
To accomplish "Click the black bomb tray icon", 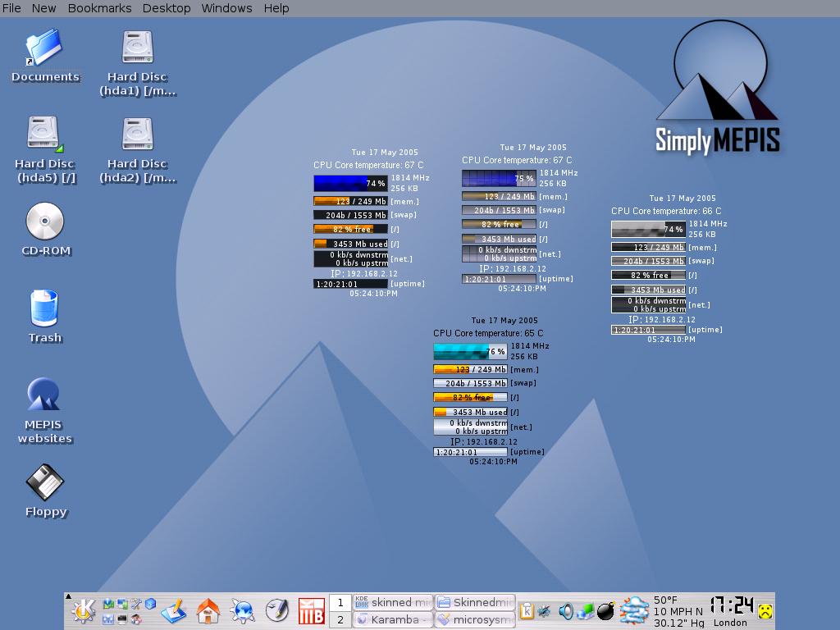I will pos(605,610).
